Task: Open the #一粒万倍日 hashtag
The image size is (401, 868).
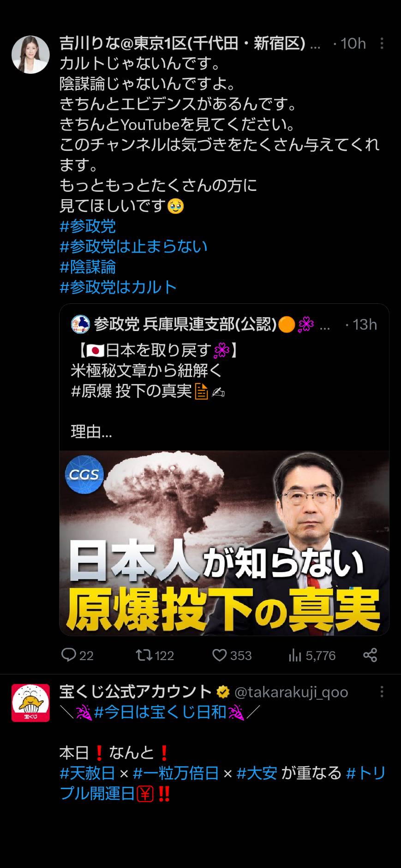Action: pyautogui.click(x=176, y=773)
